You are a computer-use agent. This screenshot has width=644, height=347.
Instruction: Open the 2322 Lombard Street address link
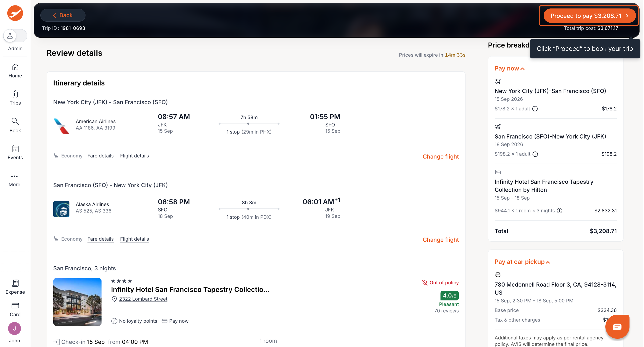[x=143, y=299]
